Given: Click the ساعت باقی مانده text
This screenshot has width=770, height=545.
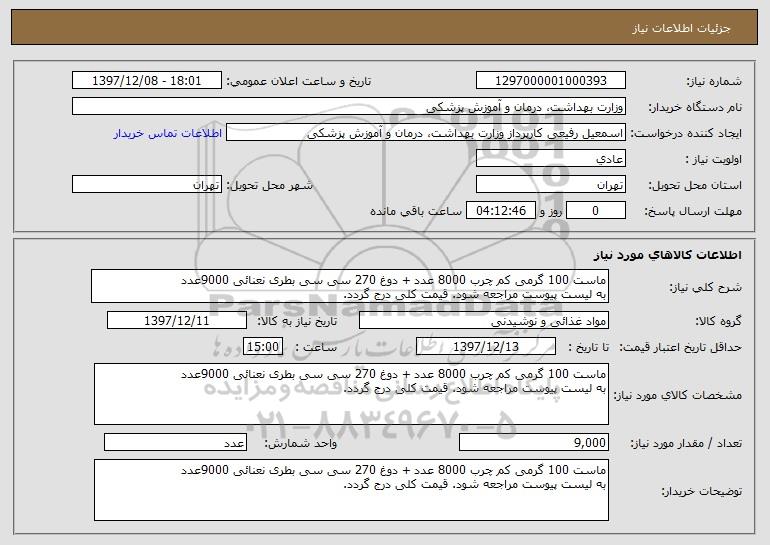Looking at the screenshot, I should (x=416, y=211).
